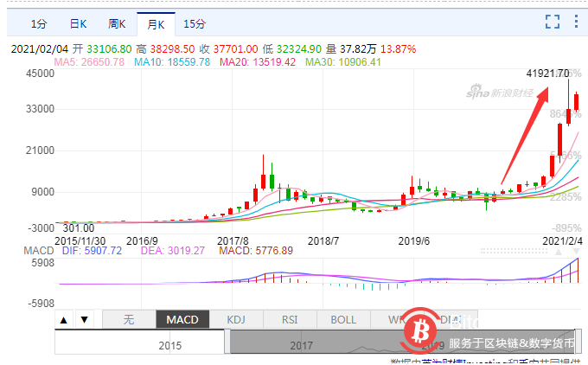Click the up triangle arrow button

point(64,319)
